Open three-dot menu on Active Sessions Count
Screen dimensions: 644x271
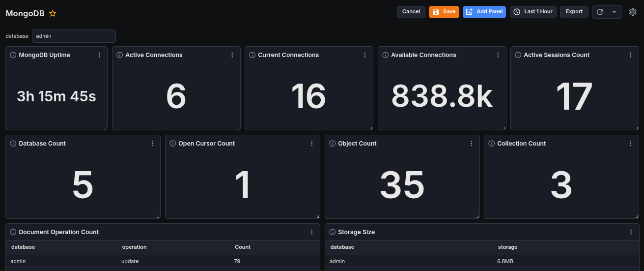click(x=631, y=55)
